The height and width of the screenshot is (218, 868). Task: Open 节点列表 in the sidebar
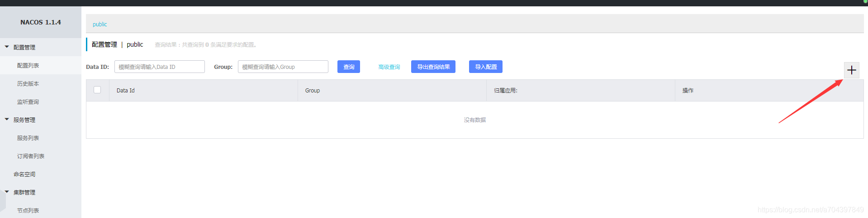point(28,210)
